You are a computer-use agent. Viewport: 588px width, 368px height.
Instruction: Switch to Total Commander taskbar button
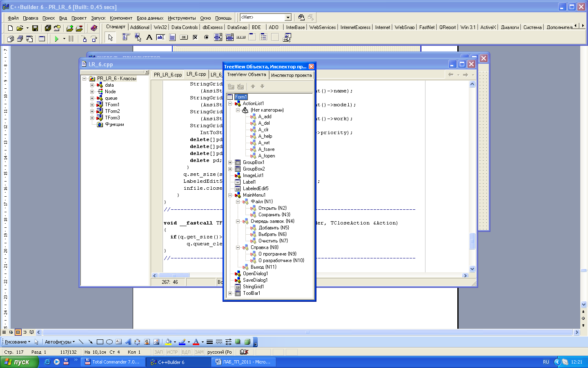[x=113, y=362]
